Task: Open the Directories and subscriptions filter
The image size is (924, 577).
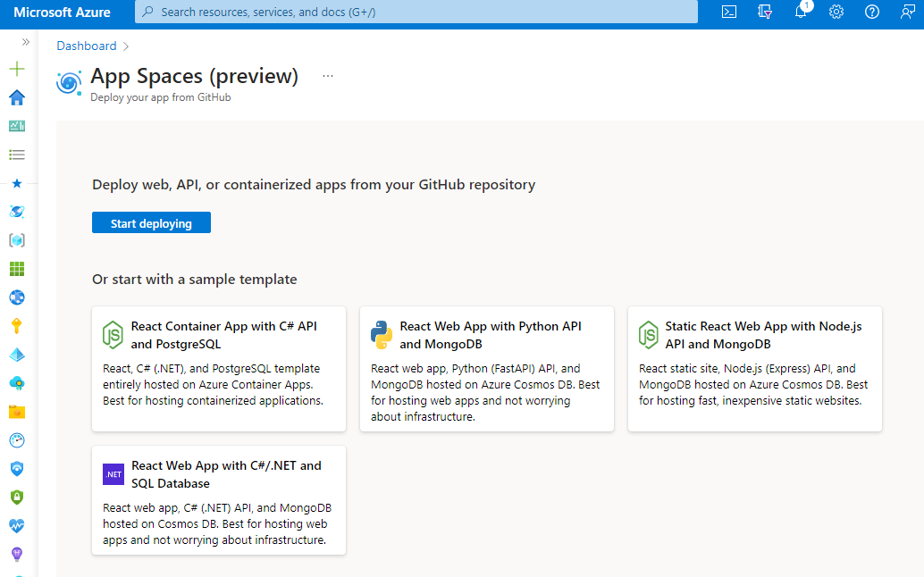Action: click(x=764, y=13)
